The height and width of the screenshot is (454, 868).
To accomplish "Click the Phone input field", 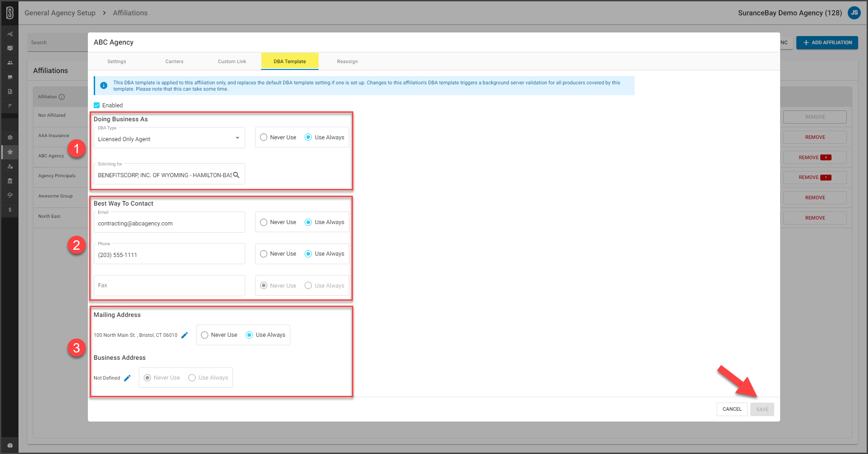I will (x=169, y=254).
